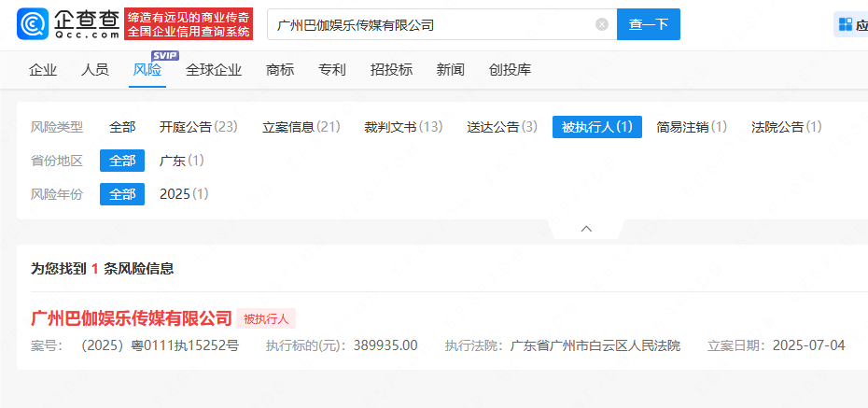Click the filing date 2025-07-04
Image resolution: width=868 pixels, height=408 pixels.
[809, 346]
